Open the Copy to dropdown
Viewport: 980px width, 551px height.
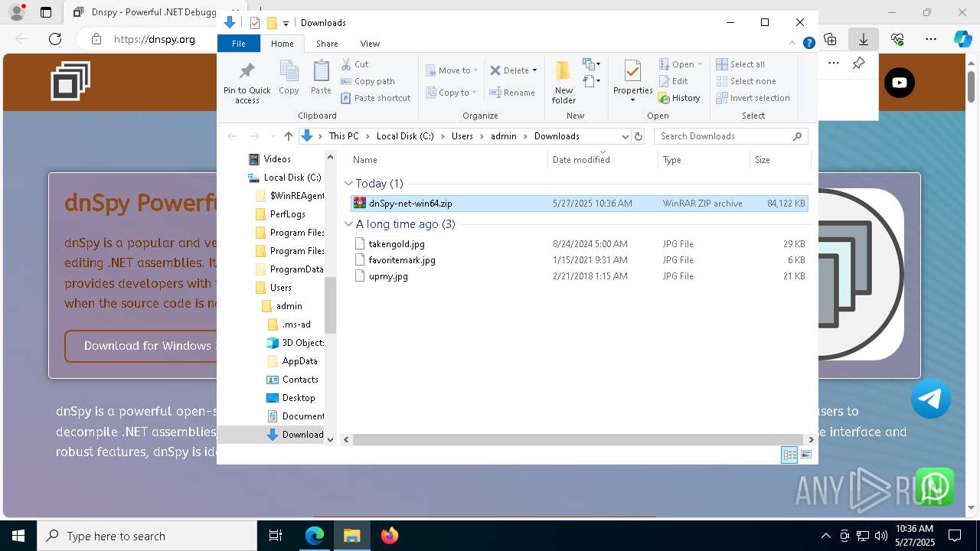tap(450, 93)
